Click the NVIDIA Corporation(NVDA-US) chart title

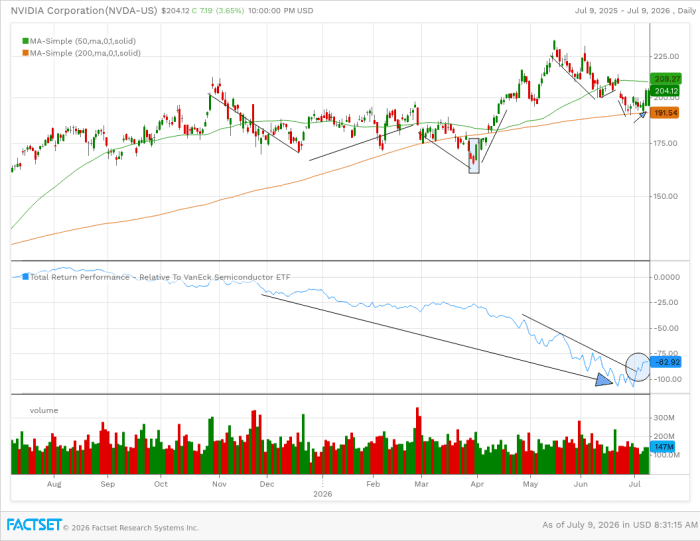coord(84,11)
